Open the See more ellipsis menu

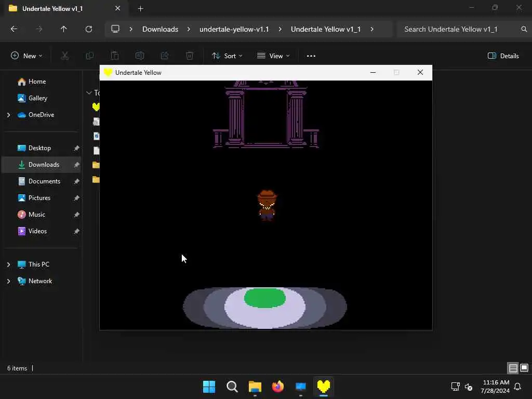[x=311, y=56]
